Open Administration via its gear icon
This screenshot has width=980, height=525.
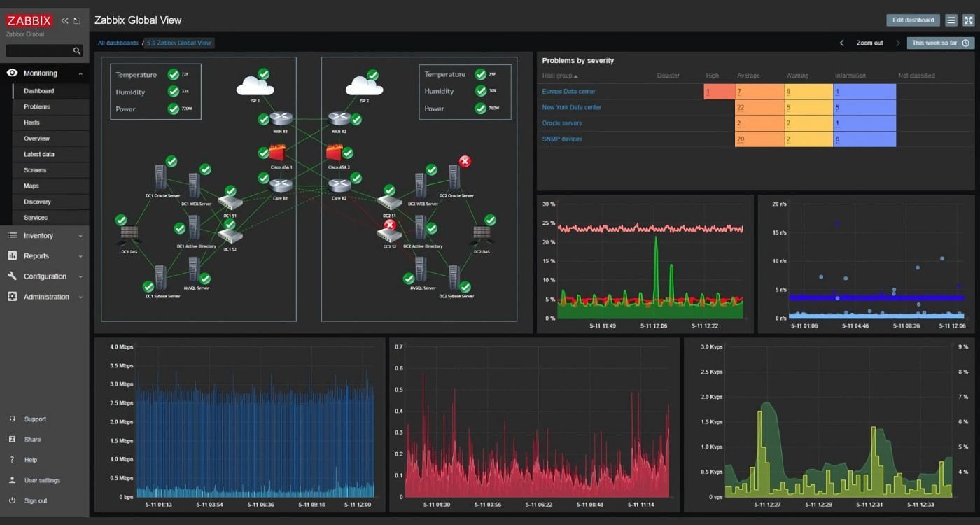click(11, 297)
